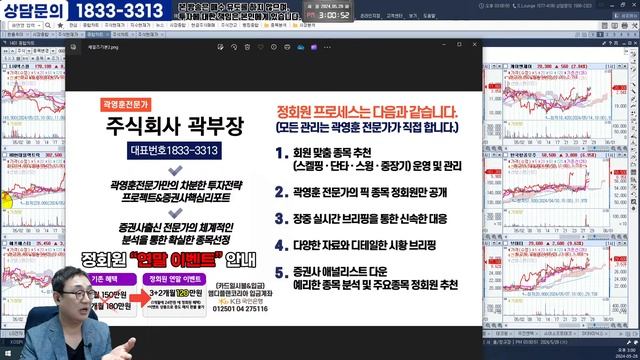Image resolution: width=640 pixels, height=360 pixels.
Task: Expand the stock name search input dropdown arrow
Action: (x=39, y=25)
